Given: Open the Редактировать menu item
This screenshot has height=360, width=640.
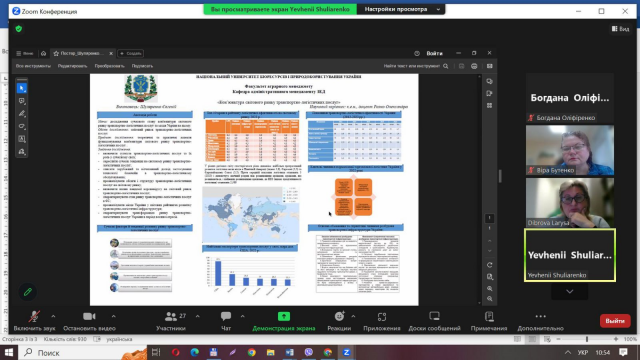Looking at the screenshot, I should pyautogui.click(x=72, y=66).
